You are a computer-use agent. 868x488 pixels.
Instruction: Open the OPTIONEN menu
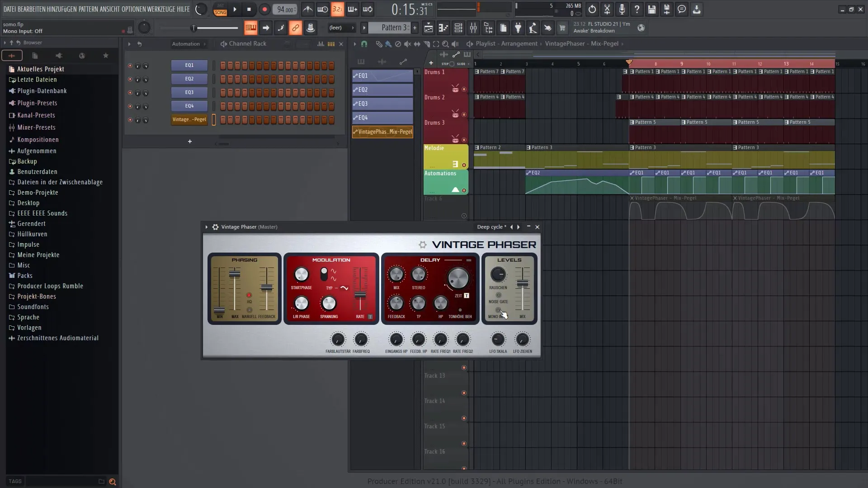pyautogui.click(x=133, y=9)
